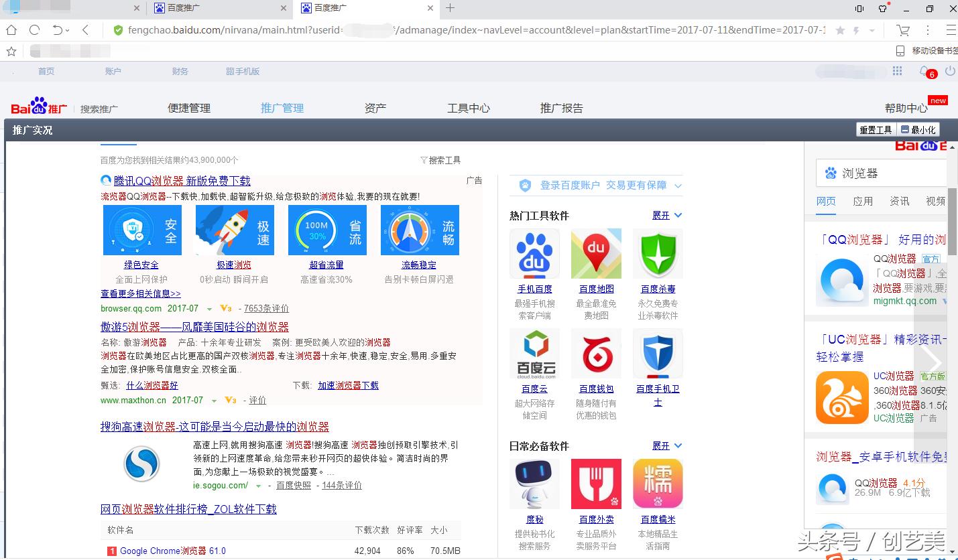Open 网页浏览器软件排行榜_ZOL软件下载 link
This screenshot has height=560, width=958.
(x=188, y=509)
